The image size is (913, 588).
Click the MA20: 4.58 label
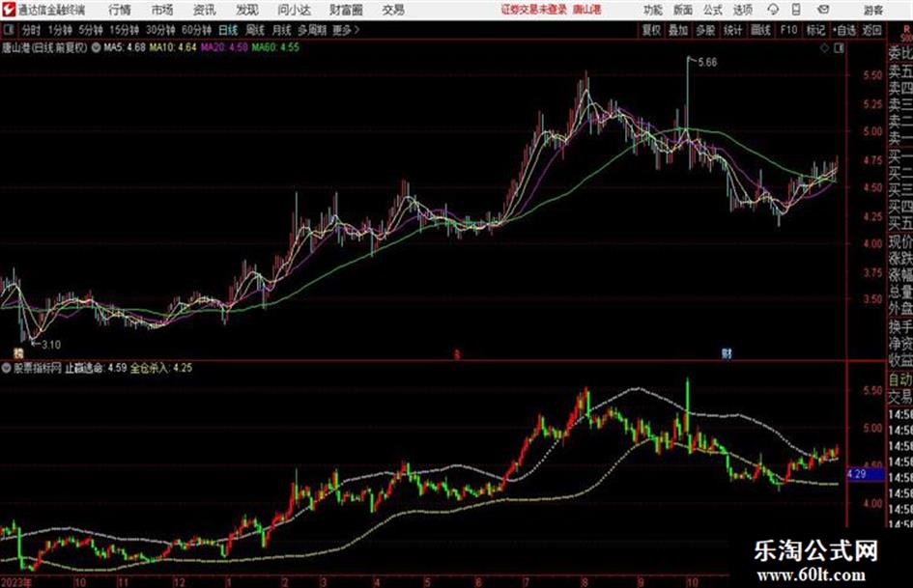(224, 47)
